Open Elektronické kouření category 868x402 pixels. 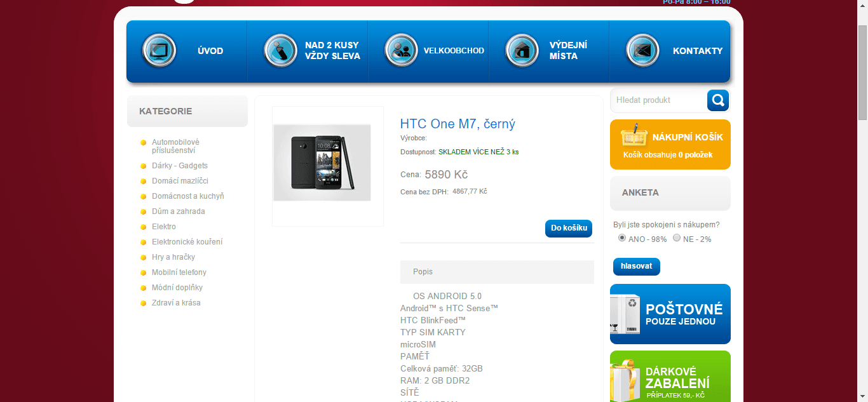click(187, 242)
